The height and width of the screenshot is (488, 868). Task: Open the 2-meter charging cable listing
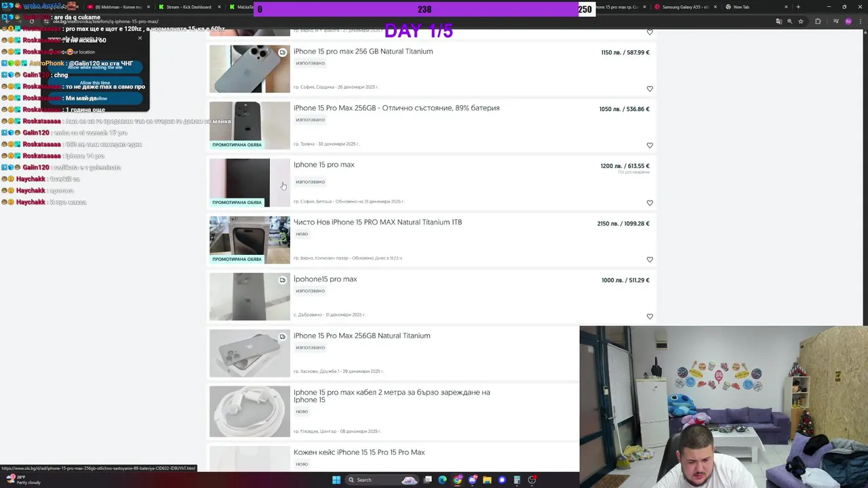[391, 396]
